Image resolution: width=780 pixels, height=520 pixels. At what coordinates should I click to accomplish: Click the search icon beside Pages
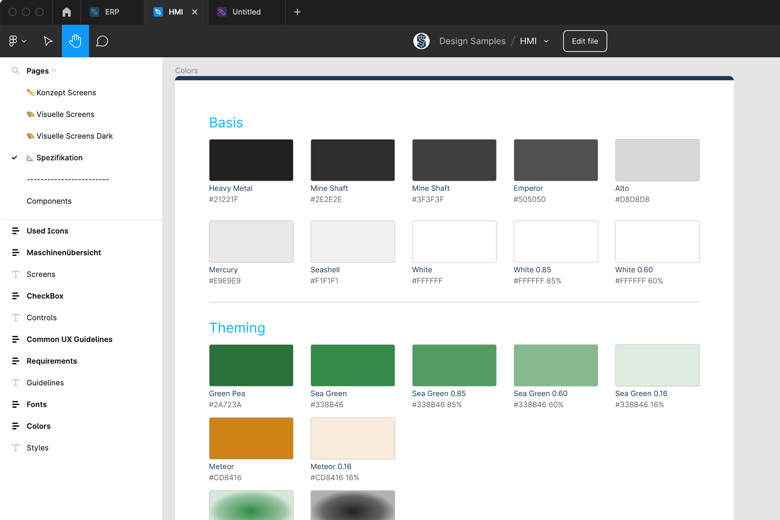(15, 71)
